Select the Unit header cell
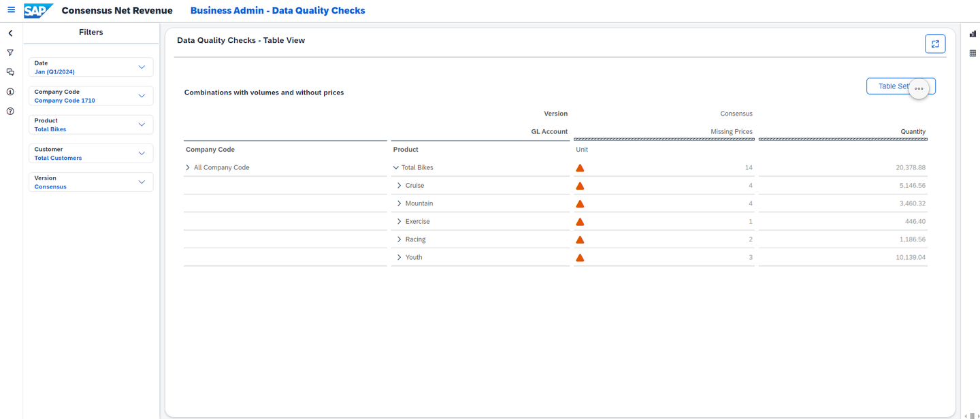Viewport: 980px width, 419px height. (x=582, y=150)
